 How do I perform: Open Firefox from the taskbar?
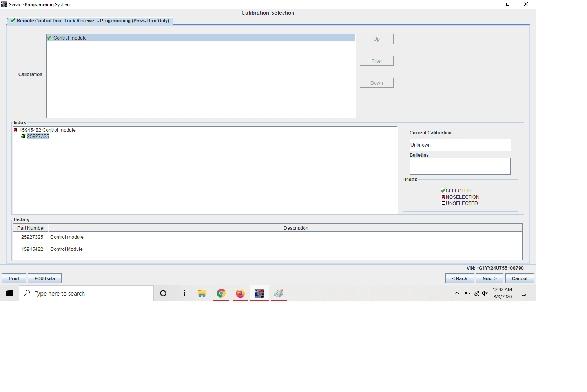pyautogui.click(x=241, y=293)
